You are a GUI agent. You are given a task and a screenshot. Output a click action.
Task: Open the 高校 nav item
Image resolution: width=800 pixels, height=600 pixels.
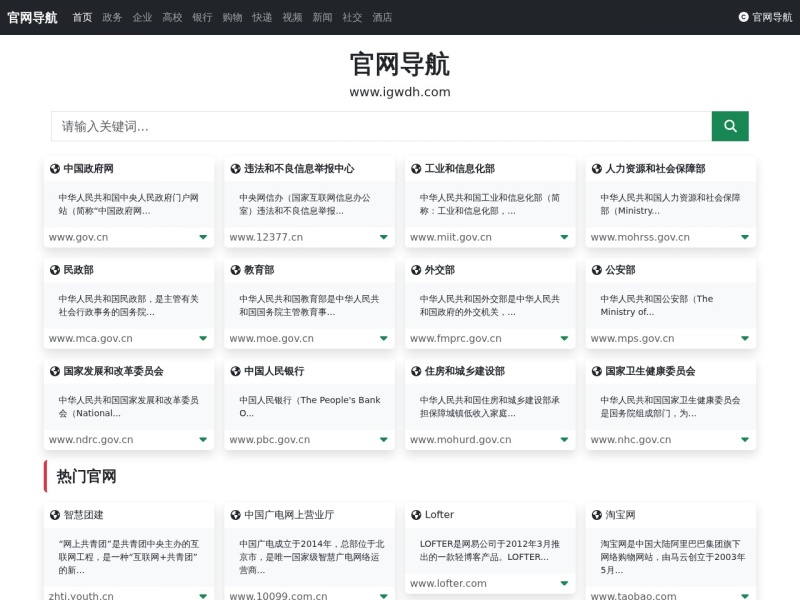pyautogui.click(x=172, y=17)
